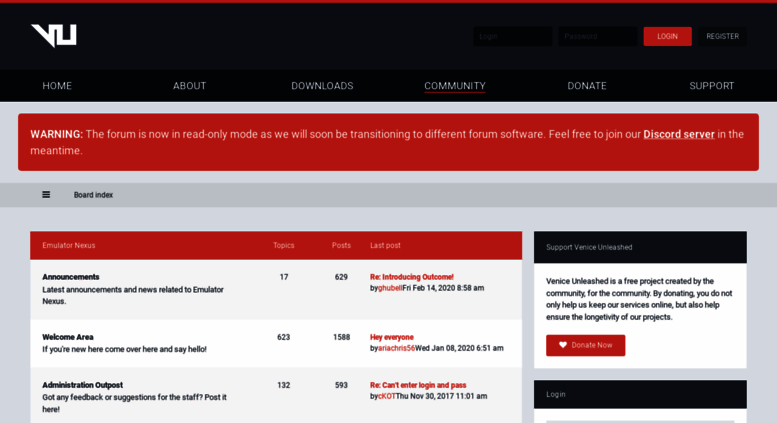Click the Announcements forum description text

tap(133, 295)
